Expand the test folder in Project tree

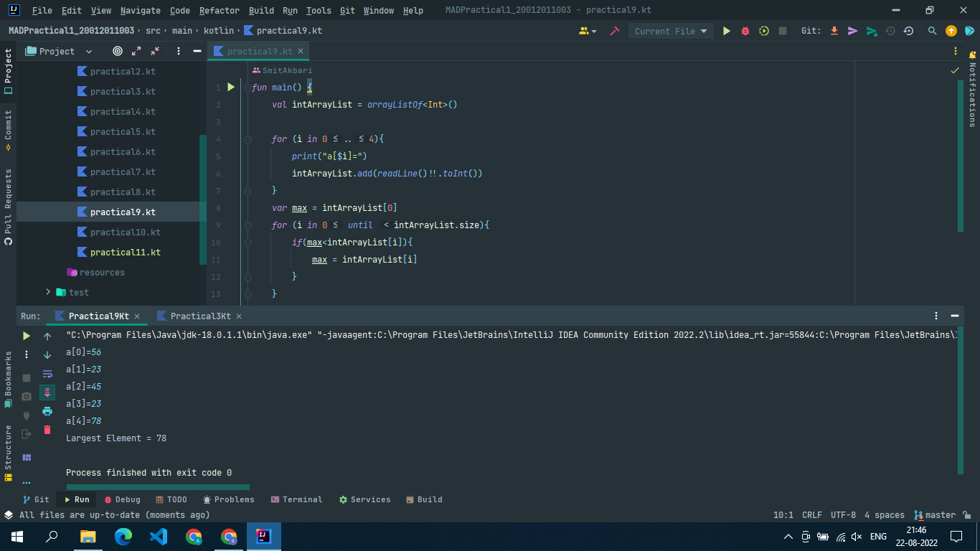pos(48,292)
